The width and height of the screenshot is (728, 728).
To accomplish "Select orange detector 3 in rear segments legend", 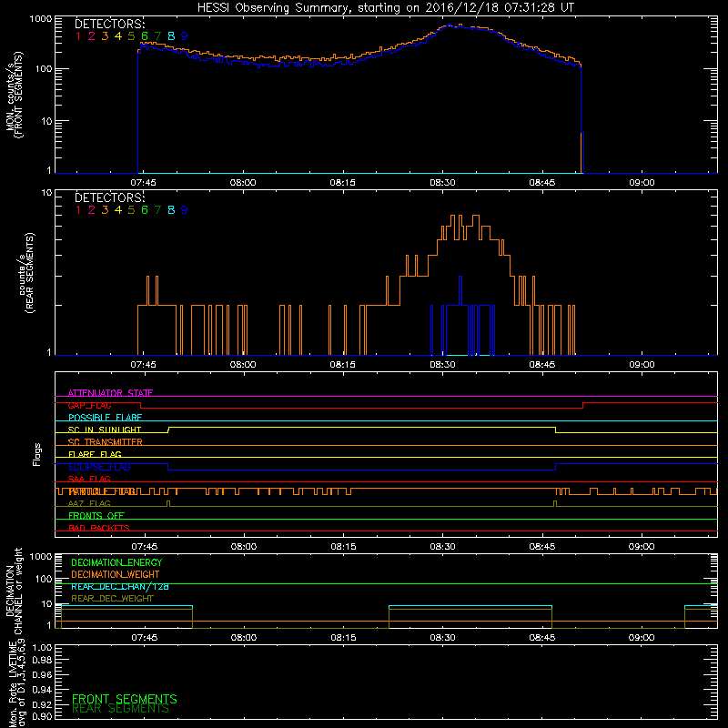I will [x=105, y=210].
